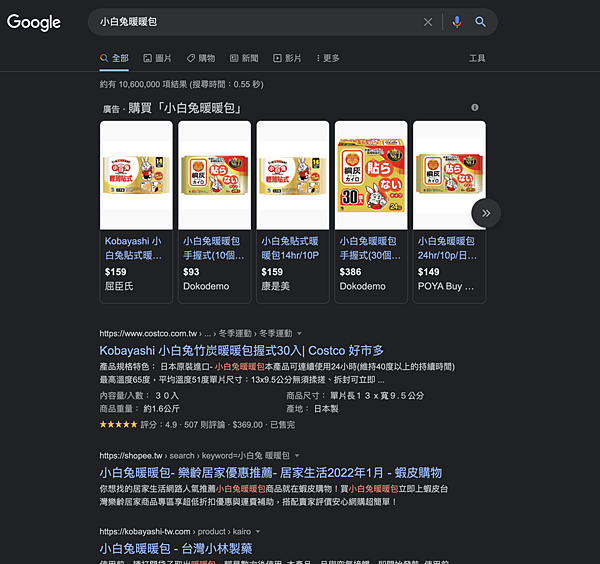Open the 更多 menu
This screenshot has width=600, height=564.
pos(328,58)
